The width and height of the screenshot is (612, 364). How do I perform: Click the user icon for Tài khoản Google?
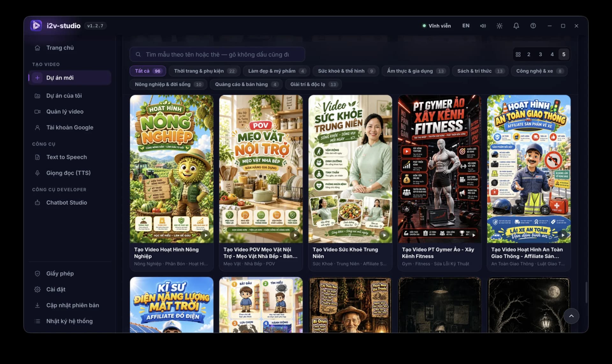point(37,127)
